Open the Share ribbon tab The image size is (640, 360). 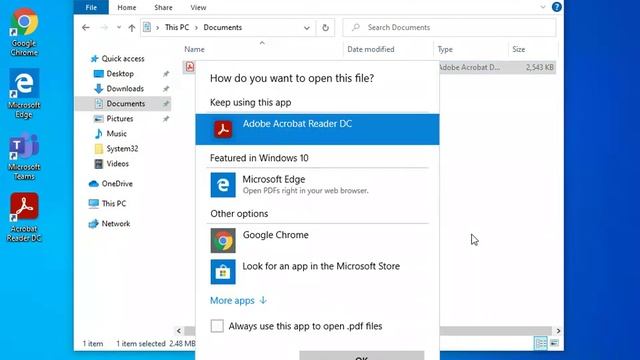point(163,7)
